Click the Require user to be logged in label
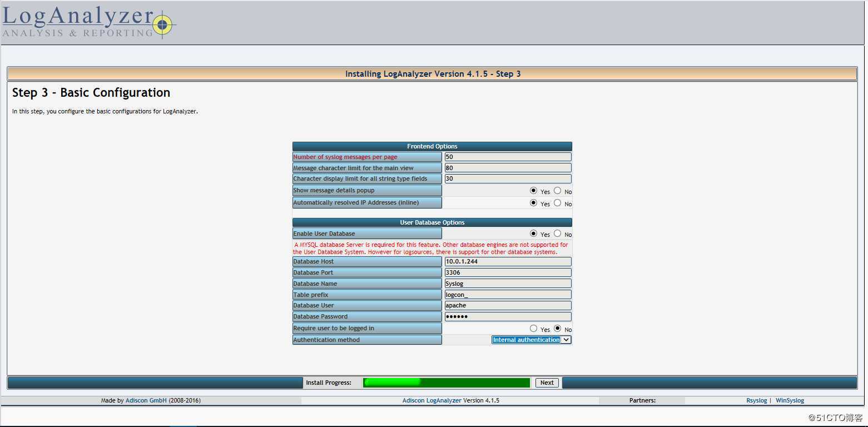The width and height of the screenshot is (868, 427). [367, 328]
